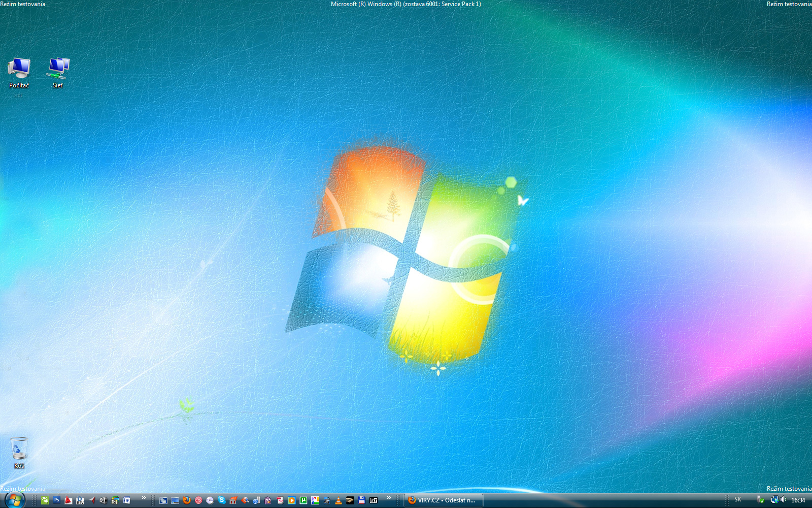812x508 pixels.
Task: Open Firefox from the quick launch toolbar
Action: coord(187,500)
